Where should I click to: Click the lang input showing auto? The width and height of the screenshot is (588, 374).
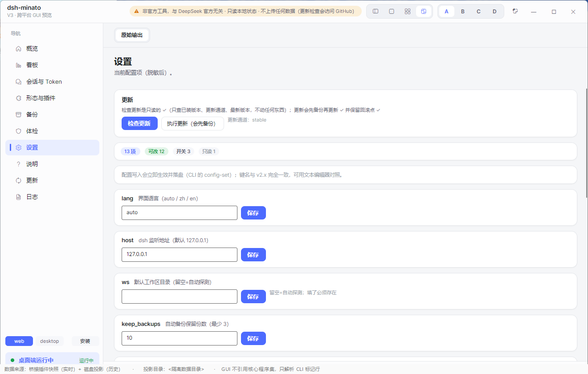pyautogui.click(x=180, y=213)
